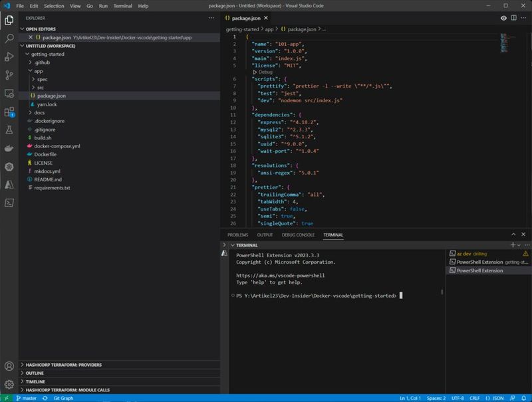
Task: Open the Help menu
Action: pyautogui.click(x=143, y=6)
